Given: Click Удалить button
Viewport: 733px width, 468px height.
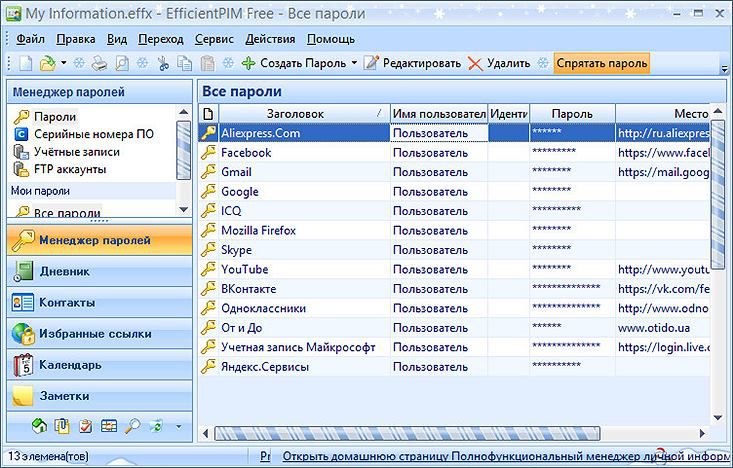Looking at the screenshot, I should (499, 63).
